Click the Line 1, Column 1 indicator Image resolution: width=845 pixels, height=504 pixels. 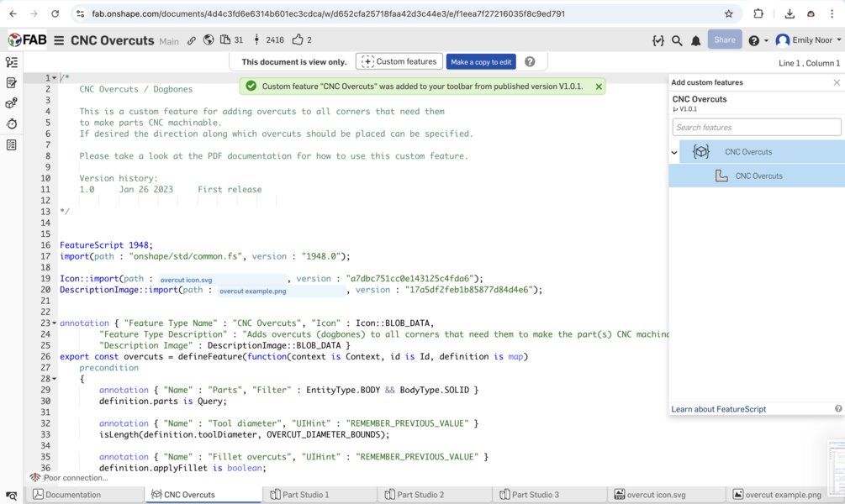coord(809,63)
